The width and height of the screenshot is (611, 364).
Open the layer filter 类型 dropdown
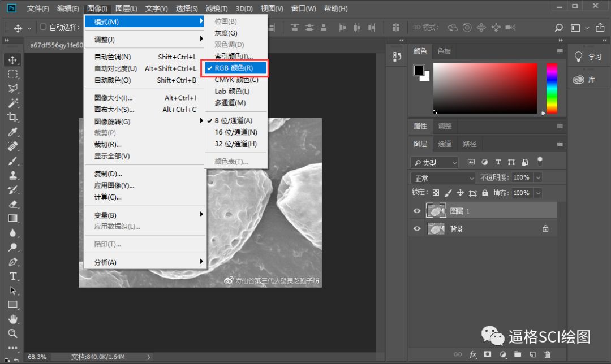tap(435, 163)
